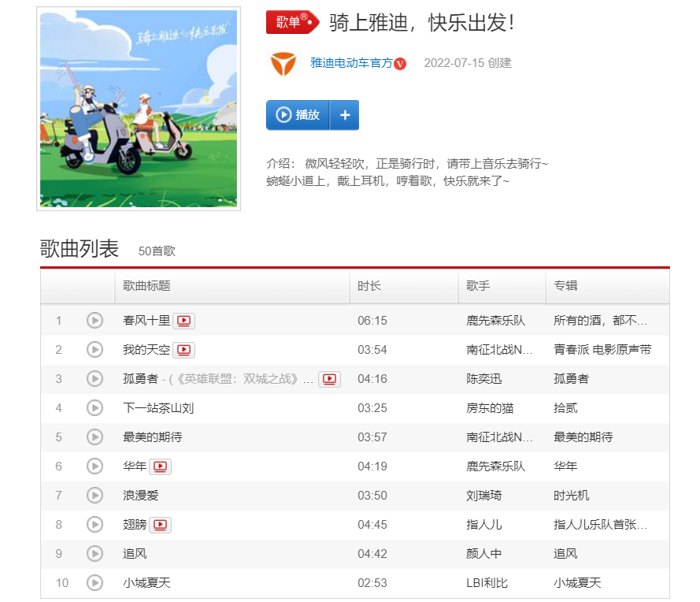700x602 pixels.
Task: Open song title 小城夏天 in row 10
Action: (x=146, y=583)
